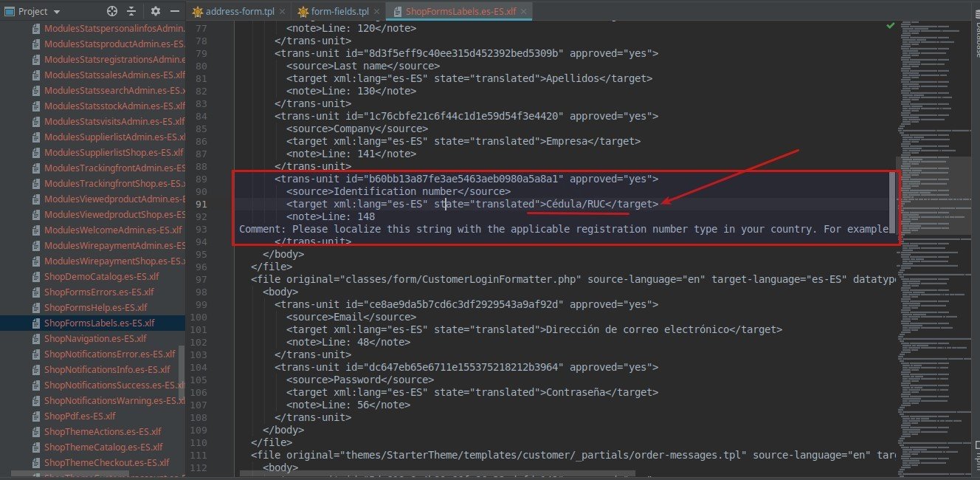The image size is (980, 480).
Task: Click file icon of ShopPdf.es-ES.xlf
Action: click(36, 416)
